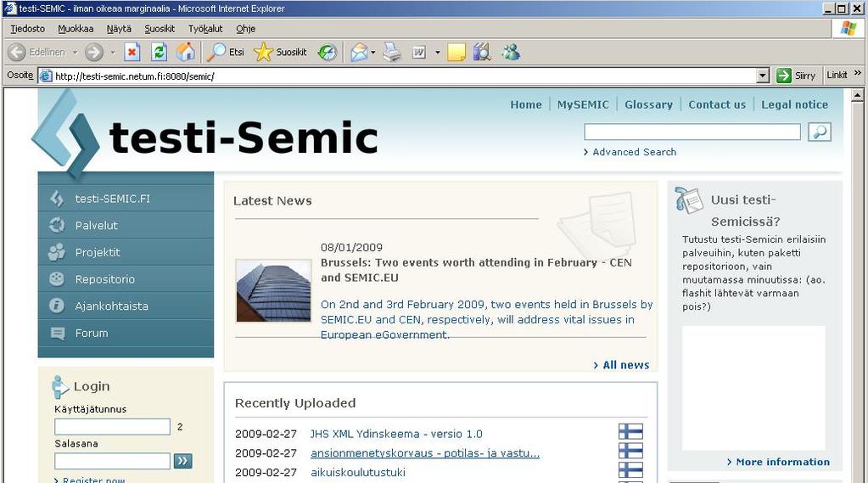Select Forum in sidebar menu
The height and width of the screenshot is (483, 868).
(x=126, y=333)
